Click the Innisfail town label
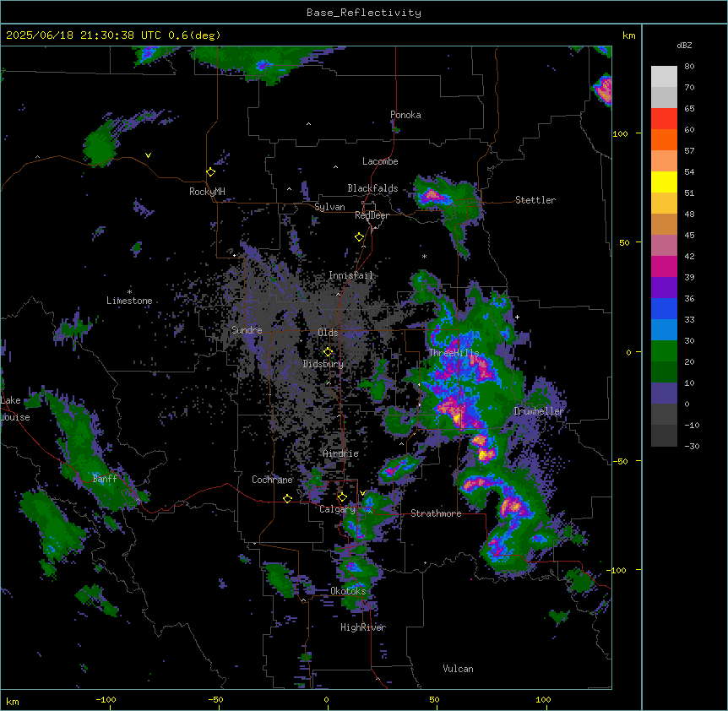This screenshot has width=728, height=711. pyautogui.click(x=350, y=275)
